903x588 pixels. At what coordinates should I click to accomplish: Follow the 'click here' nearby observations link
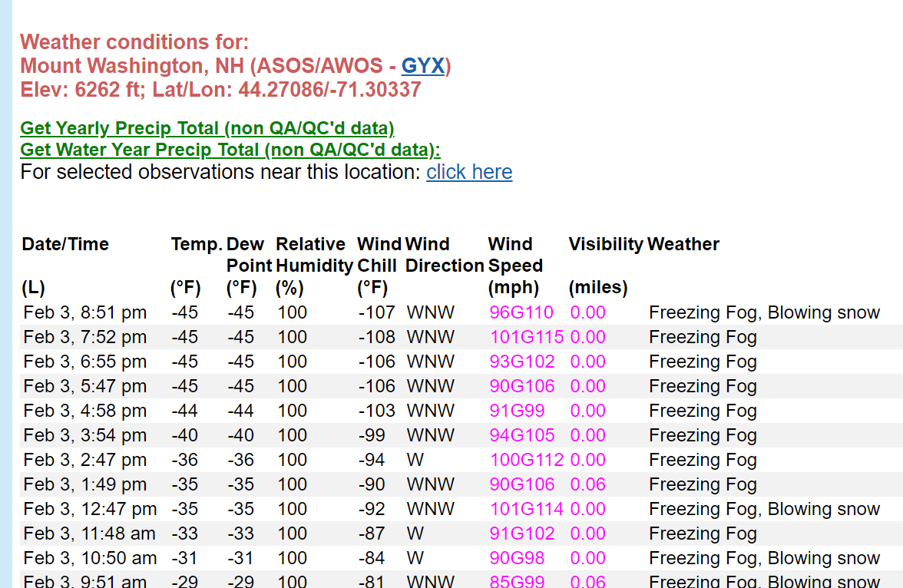[469, 172]
